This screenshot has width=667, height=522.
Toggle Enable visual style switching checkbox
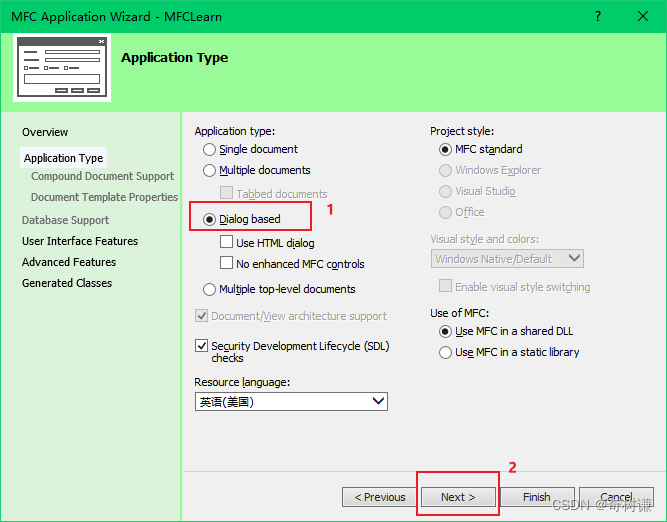point(445,286)
